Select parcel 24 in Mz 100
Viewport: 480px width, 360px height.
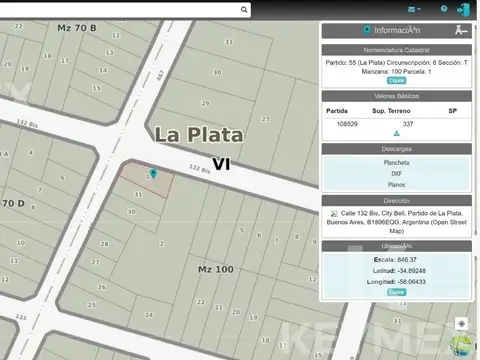(149, 315)
